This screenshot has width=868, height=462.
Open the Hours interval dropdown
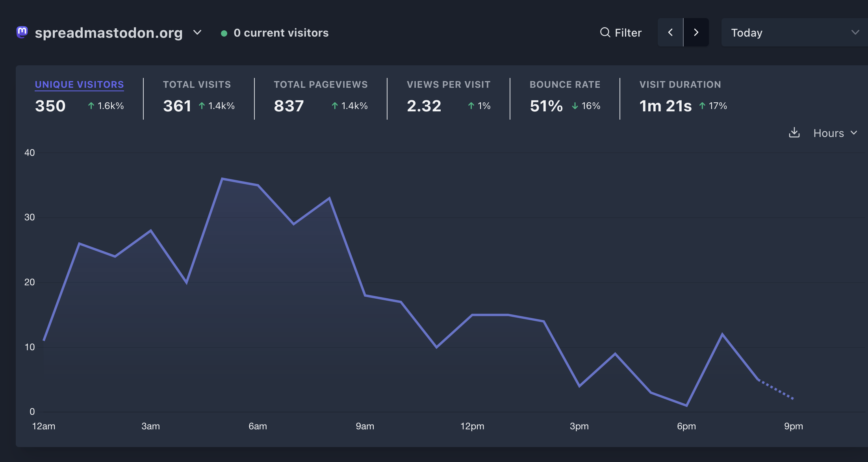(x=835, y=133)
